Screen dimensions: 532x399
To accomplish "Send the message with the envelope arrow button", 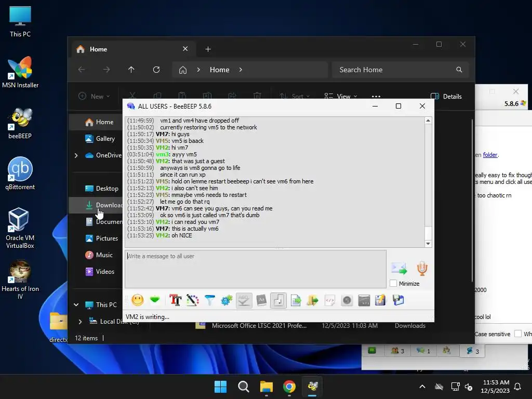I will (398, 269).
